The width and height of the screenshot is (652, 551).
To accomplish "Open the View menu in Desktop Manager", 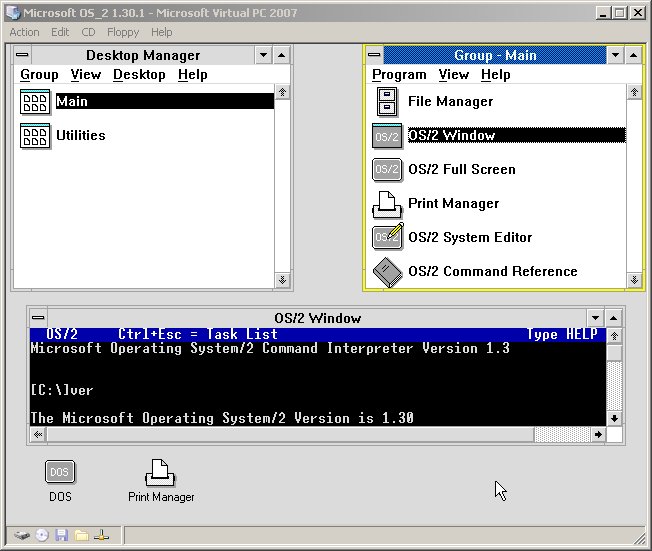I will [x=86, y=75].
